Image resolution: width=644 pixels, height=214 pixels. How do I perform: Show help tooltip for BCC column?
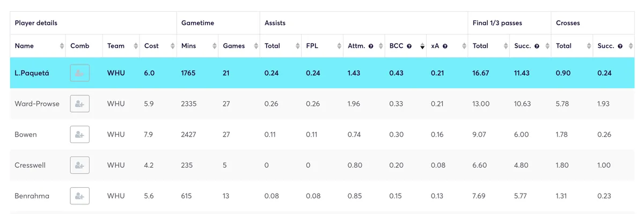(x=409, y=46)
